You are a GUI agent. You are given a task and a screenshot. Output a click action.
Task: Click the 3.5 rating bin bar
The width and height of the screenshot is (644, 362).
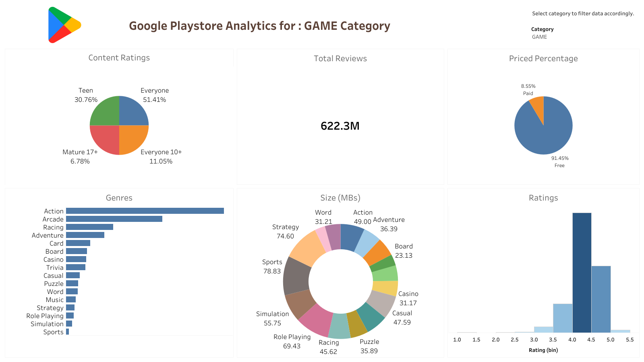(x=563, y=318)
